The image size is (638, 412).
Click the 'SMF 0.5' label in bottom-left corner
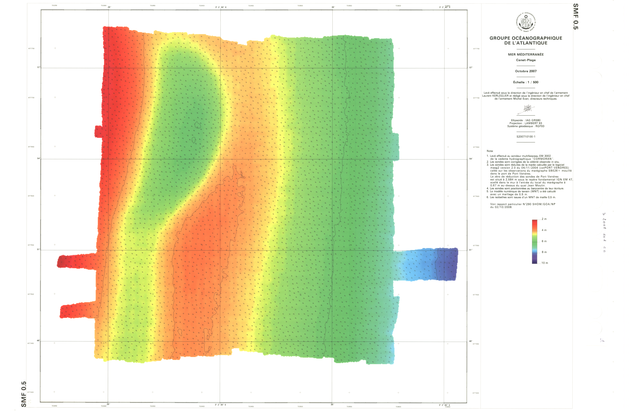(11, 389)
